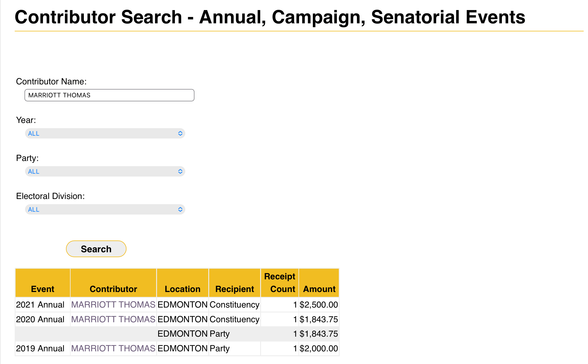Click the Location column header
This screenshot has height=364, width=588.
click(x=182, y=289)
